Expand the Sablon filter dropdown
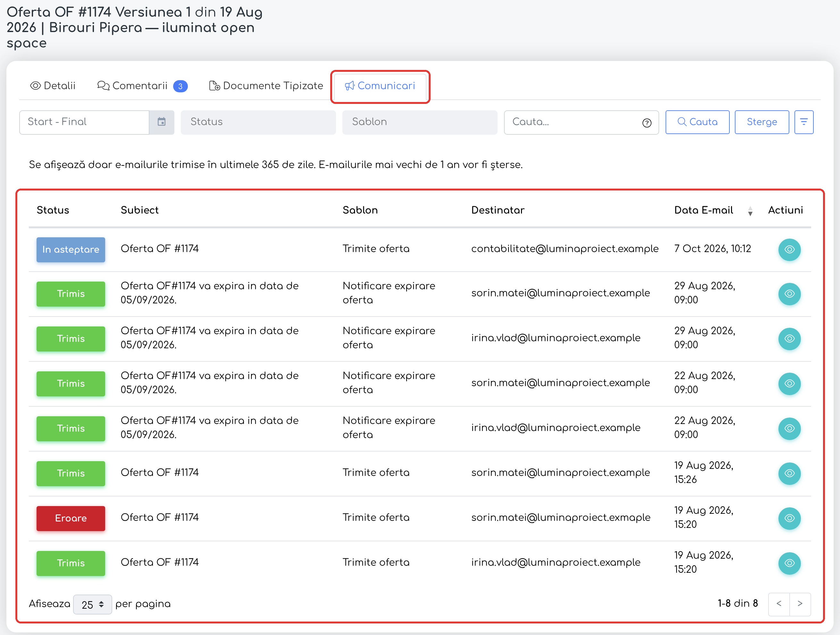This screenshot has height=635, width=840. (420, 122)
